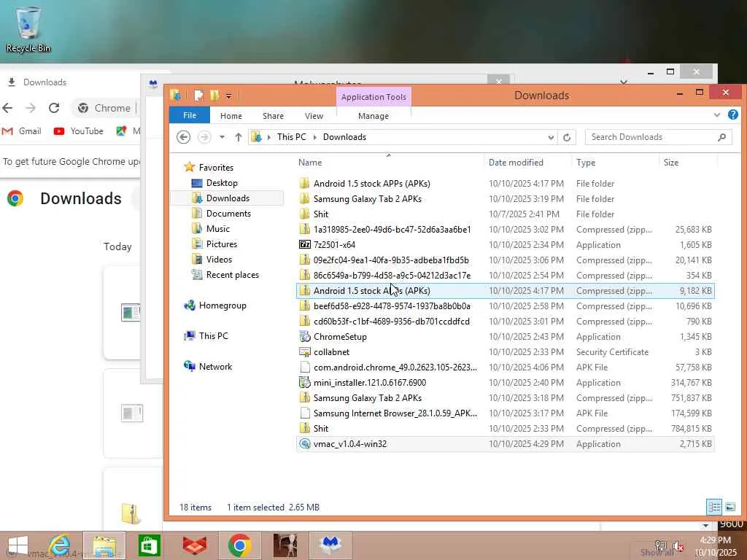Select Recent places in navigation pane
Image resolution: width=747 pixels, height=560 pixels.
(x=233, y=275)
